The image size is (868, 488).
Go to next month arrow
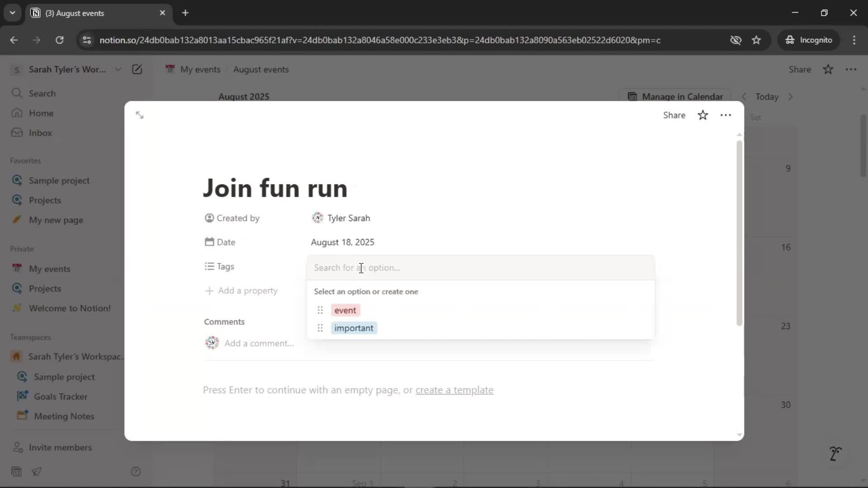(790, 97)
